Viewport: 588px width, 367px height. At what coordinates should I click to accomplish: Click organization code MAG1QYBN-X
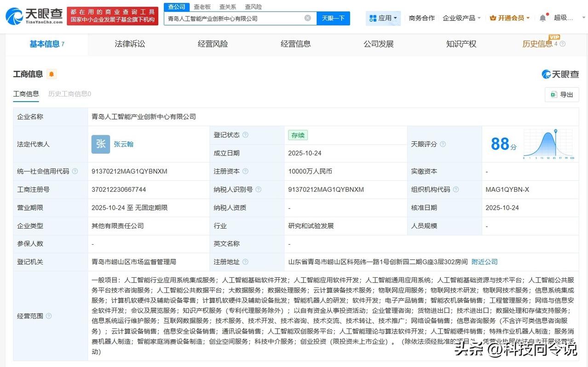pos(507,189)
